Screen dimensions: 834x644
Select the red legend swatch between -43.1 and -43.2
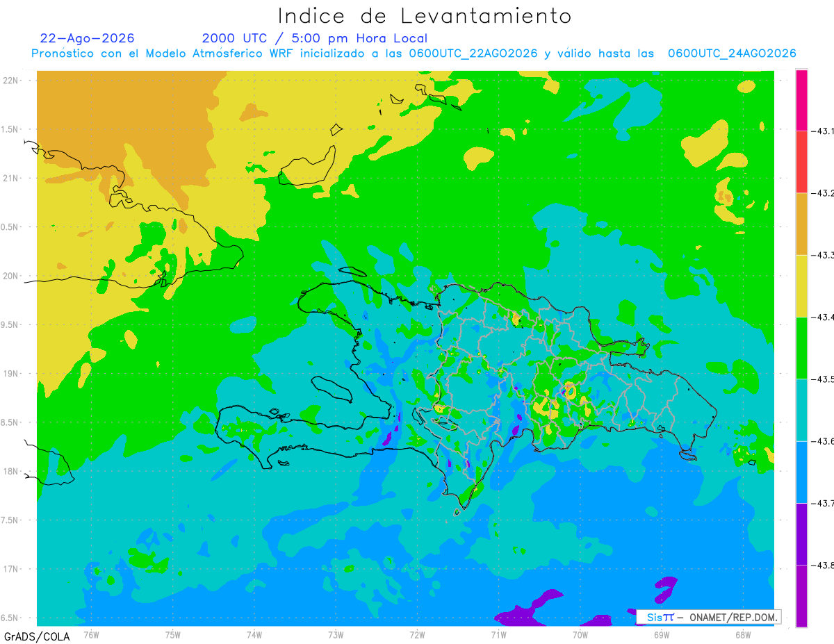[x=801, y=162]
